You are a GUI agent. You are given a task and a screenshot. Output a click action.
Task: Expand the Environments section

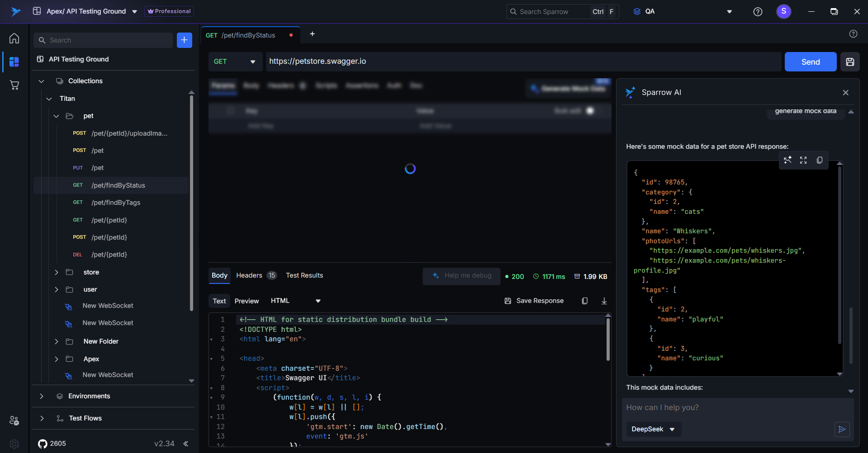click(x=42, y=396)
